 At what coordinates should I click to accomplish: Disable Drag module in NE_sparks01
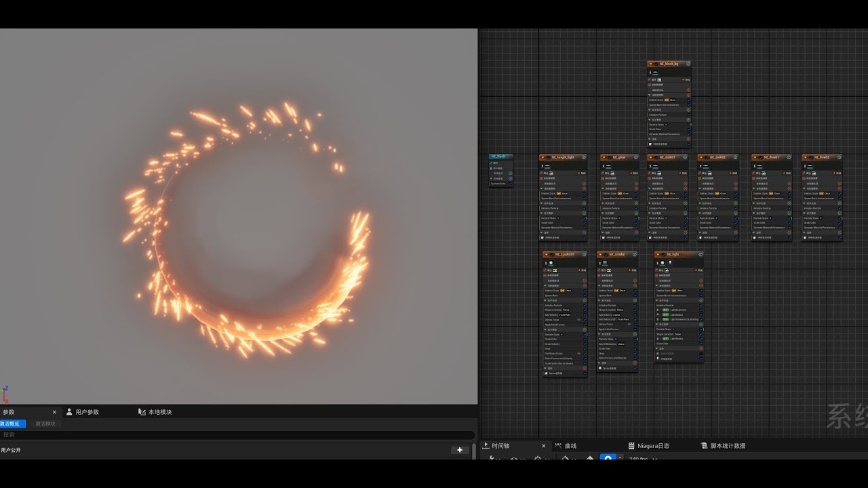coord(585,348)
